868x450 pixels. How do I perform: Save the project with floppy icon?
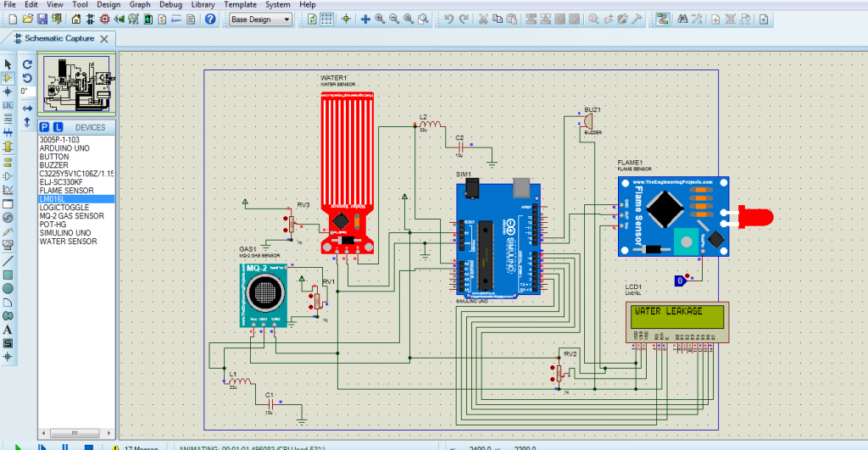click(42, 19)
